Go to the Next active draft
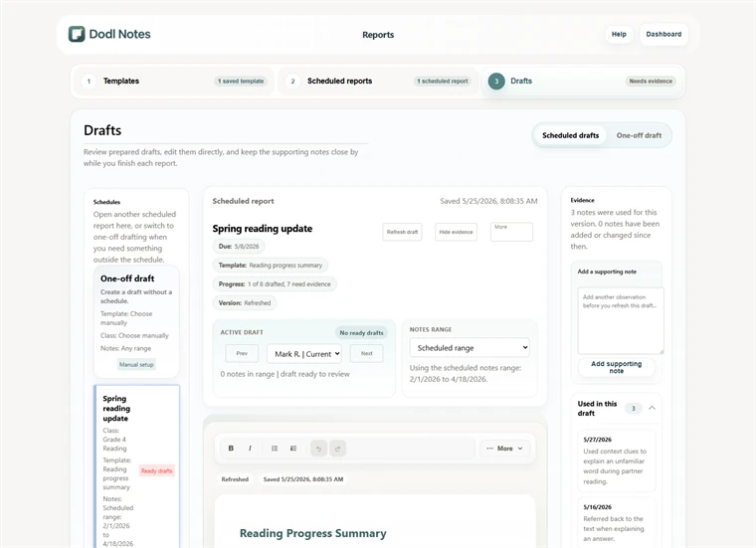 pyautogui.click(x=366, y=353)
